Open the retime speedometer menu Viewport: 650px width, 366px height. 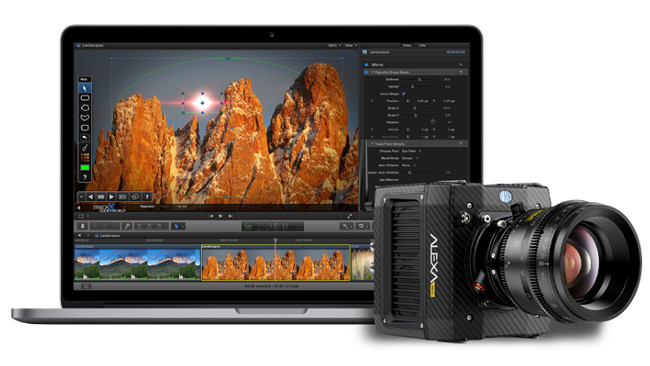(362, 226)
